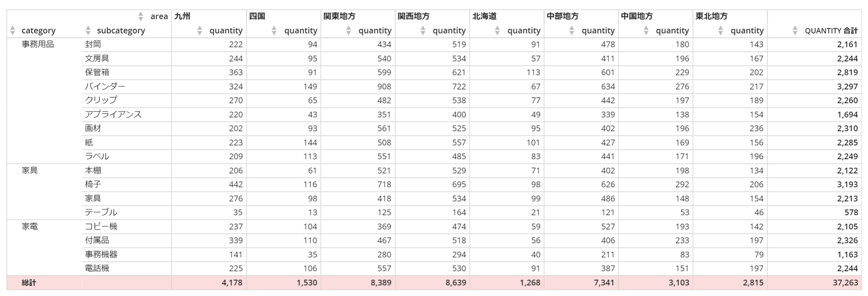Click the ラベル subcategory row
The image size is (868, 296).
pyautogui.click(x=97, y=156)
